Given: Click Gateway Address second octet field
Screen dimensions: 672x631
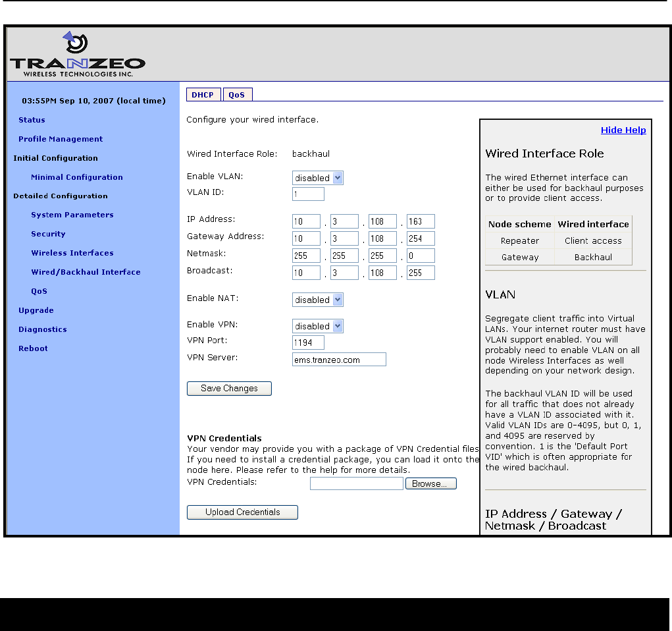Looking at the screenshot, I should coord(344,238).
